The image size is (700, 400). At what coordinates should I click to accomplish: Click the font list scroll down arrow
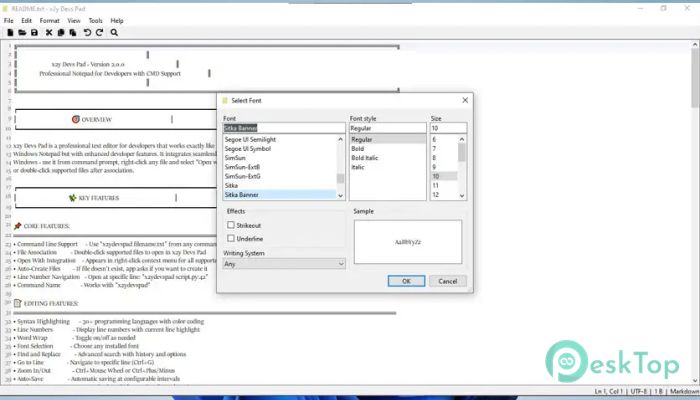pos(341,196)
